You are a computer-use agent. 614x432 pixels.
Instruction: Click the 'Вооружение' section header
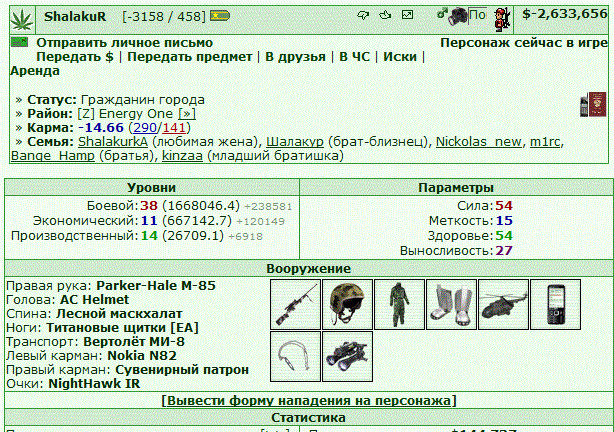tap(309, 269)
